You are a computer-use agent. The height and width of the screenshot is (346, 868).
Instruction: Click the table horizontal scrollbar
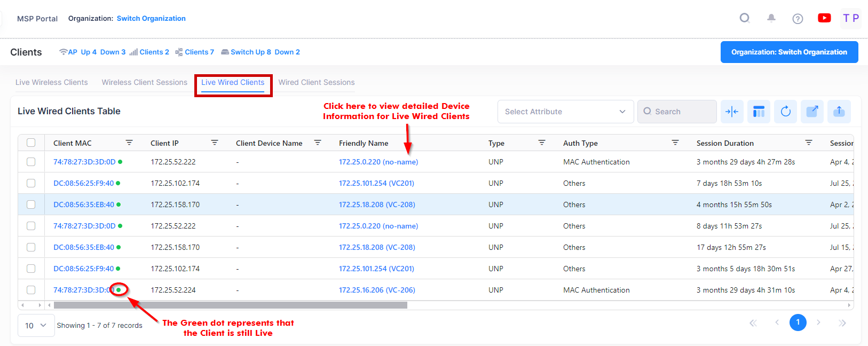[230, 305]
